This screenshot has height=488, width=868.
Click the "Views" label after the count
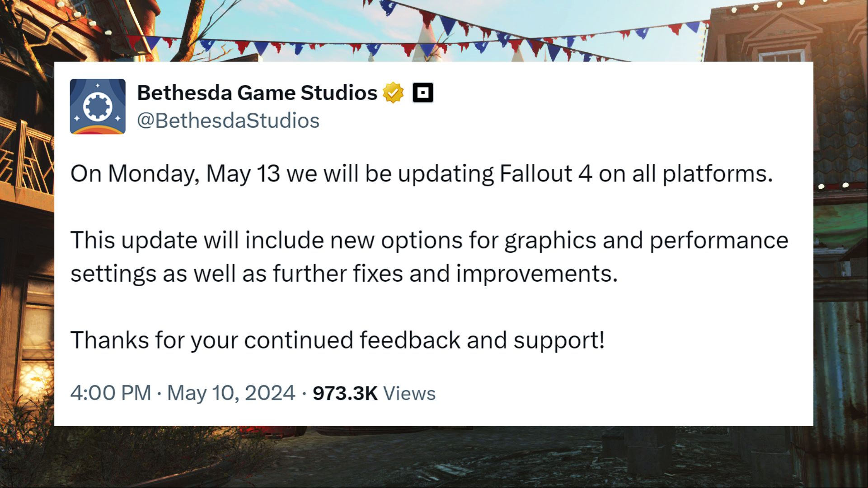tap(409, 393)
